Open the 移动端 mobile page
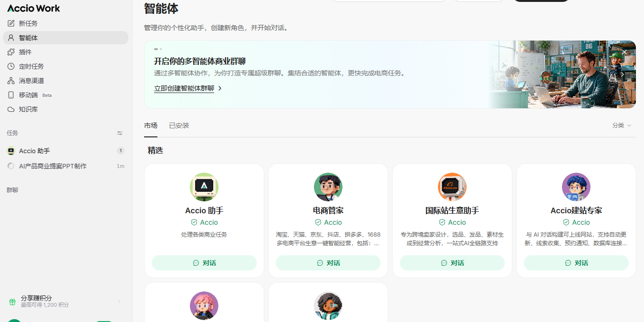Viewport: 644px width, 322px height. point(65,95)
